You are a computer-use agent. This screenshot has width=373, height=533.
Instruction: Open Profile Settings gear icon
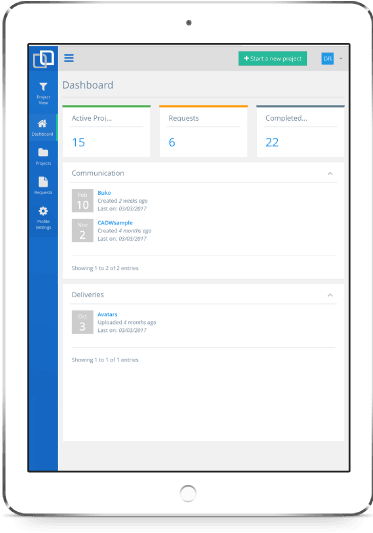(43, 211)
